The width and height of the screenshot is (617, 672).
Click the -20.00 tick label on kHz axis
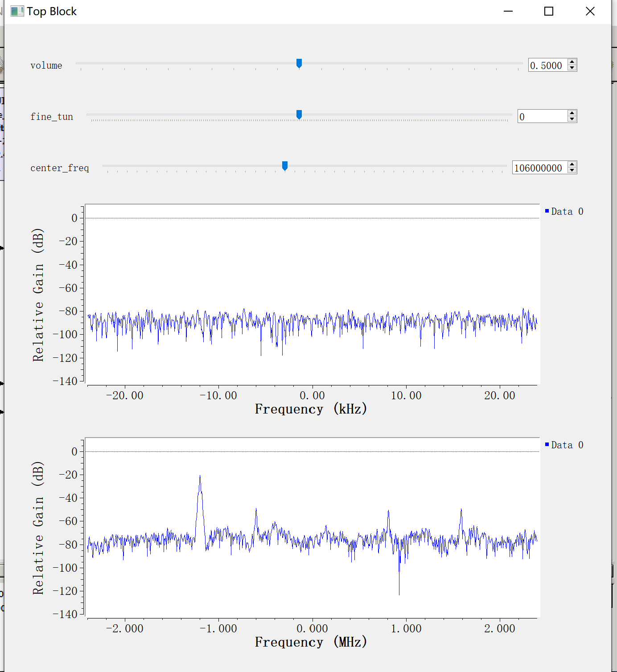coord(125,395)
